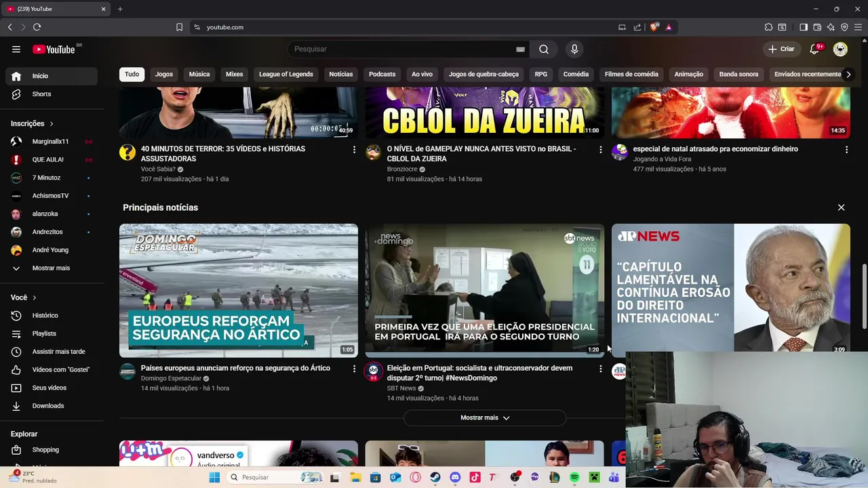Open the Brave Leo AI sparkle icon
This screenshot has height=488, width=868.
[831, 27]
